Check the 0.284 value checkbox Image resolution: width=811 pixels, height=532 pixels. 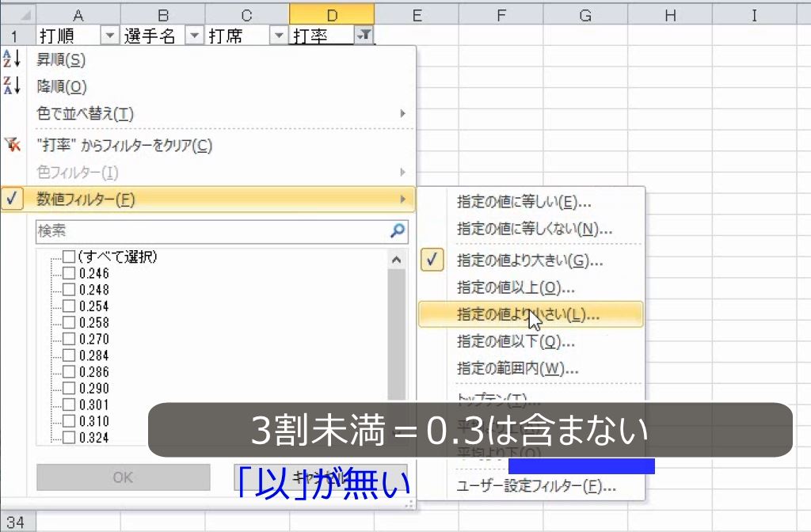point(68,355)
